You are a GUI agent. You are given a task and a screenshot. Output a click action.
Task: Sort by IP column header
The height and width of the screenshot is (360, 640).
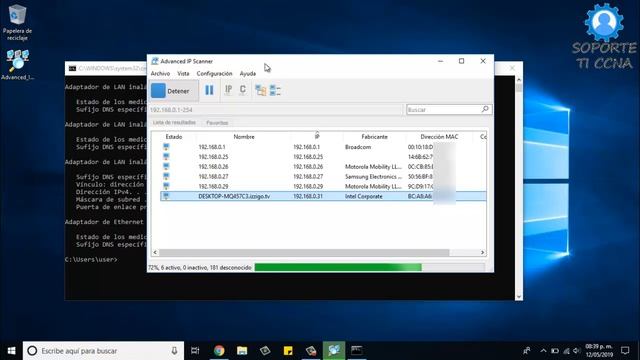pos(317,137)
